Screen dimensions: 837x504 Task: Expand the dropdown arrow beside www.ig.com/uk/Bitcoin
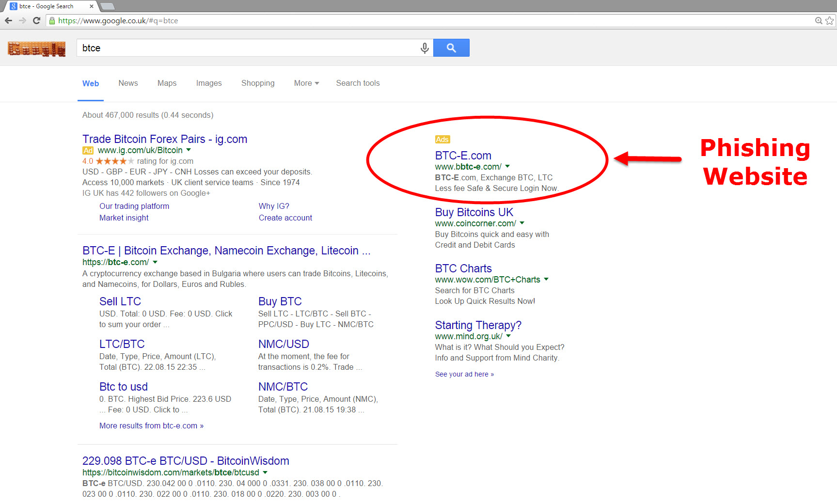coord(189,150)
